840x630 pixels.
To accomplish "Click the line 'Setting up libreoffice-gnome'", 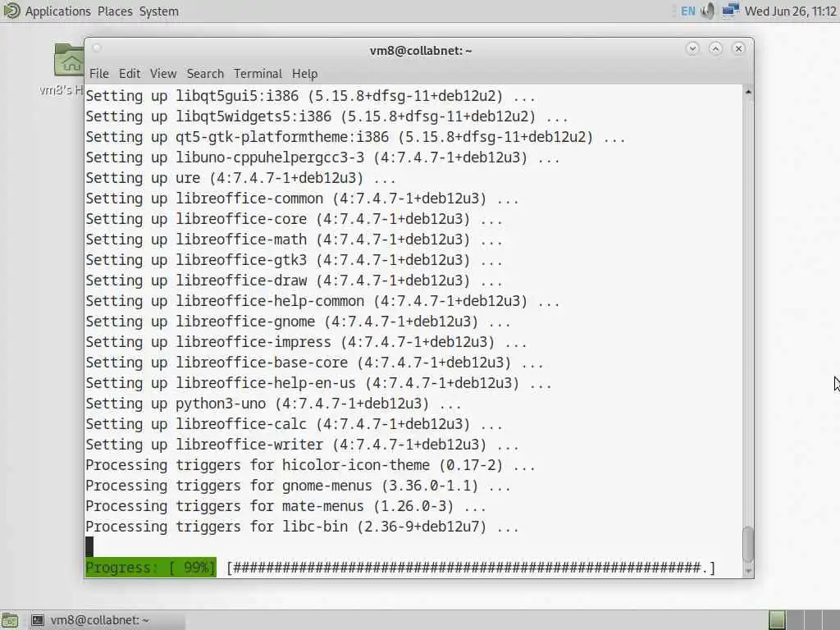I will click(299, 322).
